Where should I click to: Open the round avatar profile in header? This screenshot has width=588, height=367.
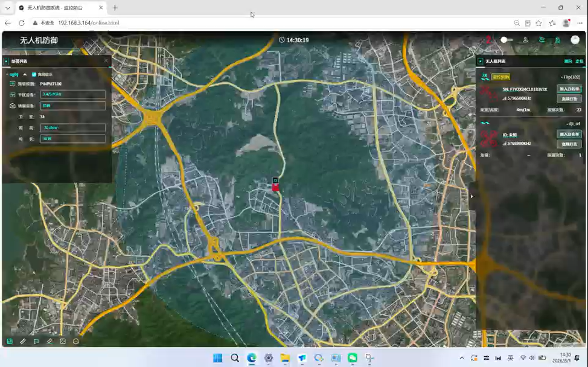coord(575,40)
